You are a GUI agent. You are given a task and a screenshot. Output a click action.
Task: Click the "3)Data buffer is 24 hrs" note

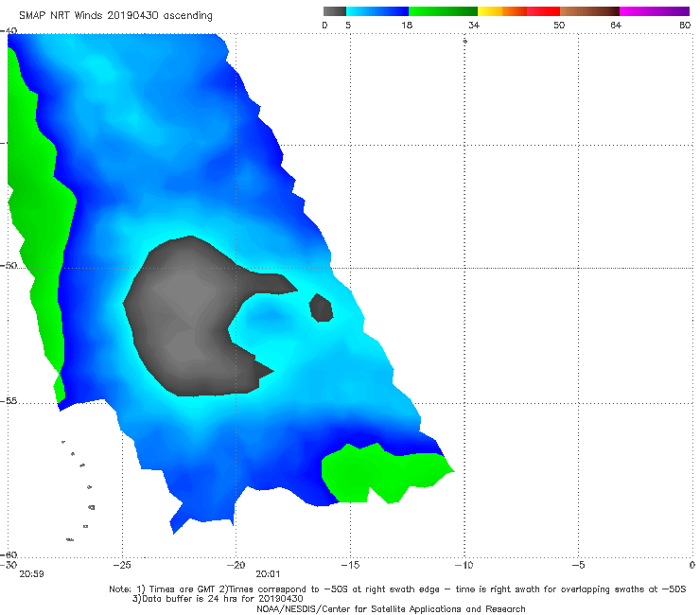click(x=218, y=599)
